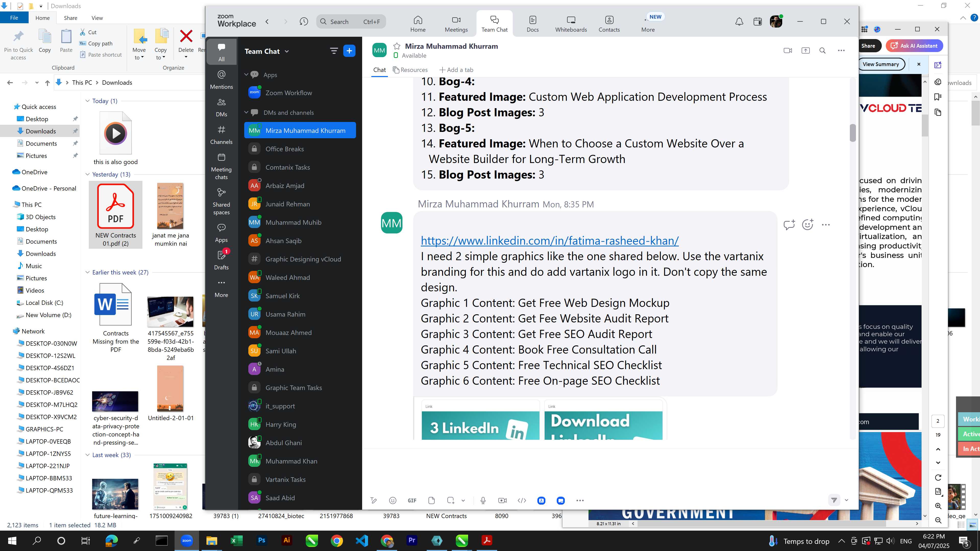This screenshot has height=551, width=980.
Task: Open Office Breaks channel
Action: click(x=300, y=149)
